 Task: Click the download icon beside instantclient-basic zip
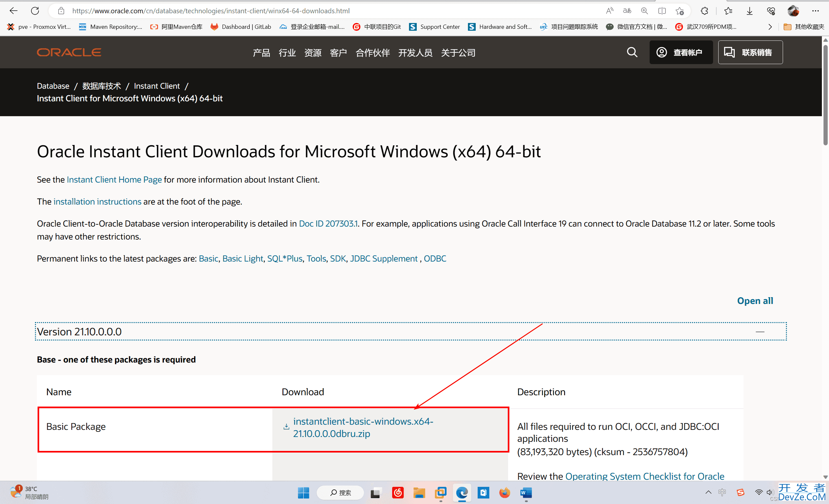click(286, 427)
